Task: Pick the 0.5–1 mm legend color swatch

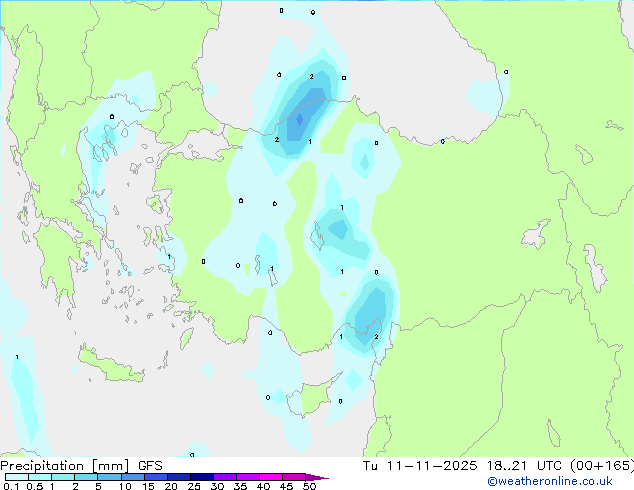Action: (x=40, y=477)
